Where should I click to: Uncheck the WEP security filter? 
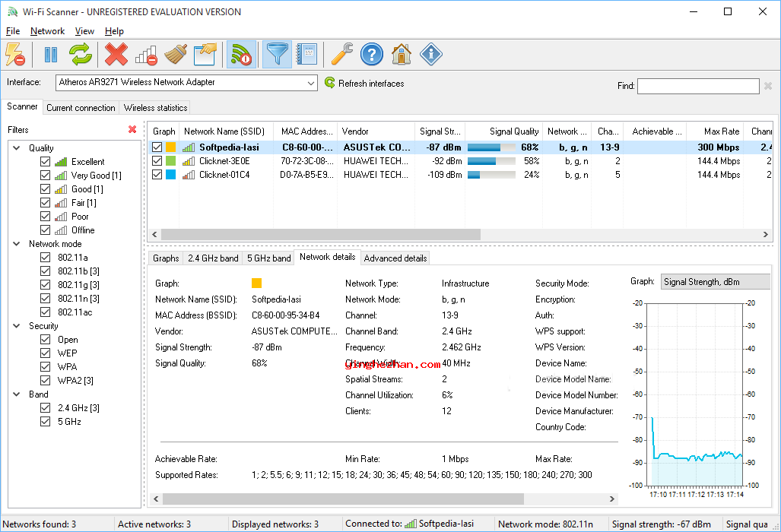pos(46,353)
